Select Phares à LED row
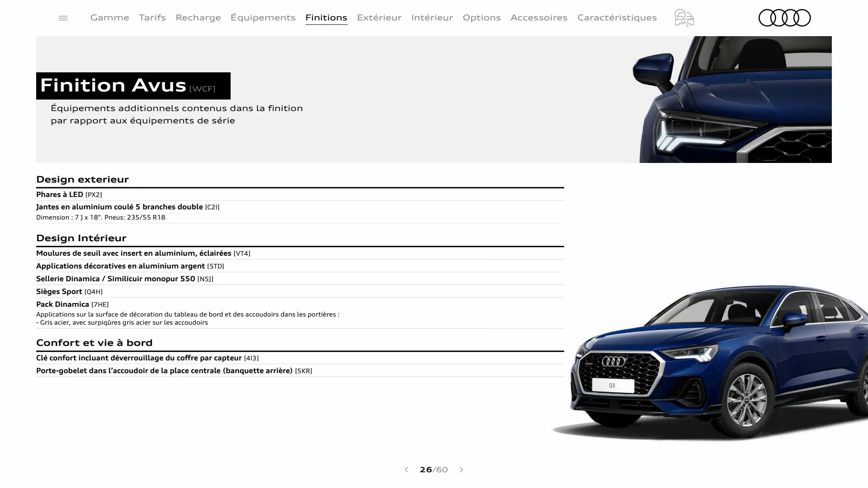 300,194
